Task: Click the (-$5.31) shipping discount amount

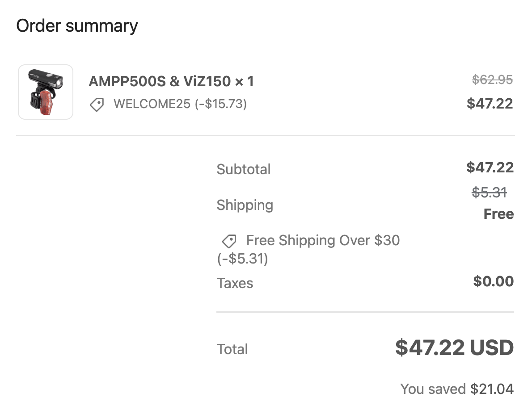Action: [243, 259]
